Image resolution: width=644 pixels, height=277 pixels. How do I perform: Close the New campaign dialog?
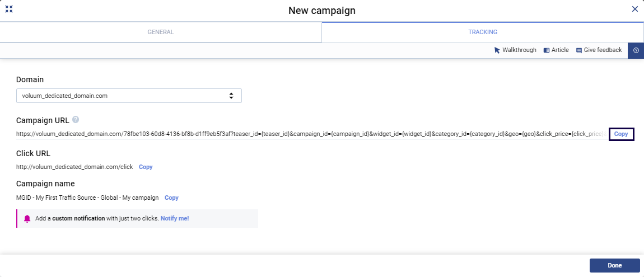[634, 9]
